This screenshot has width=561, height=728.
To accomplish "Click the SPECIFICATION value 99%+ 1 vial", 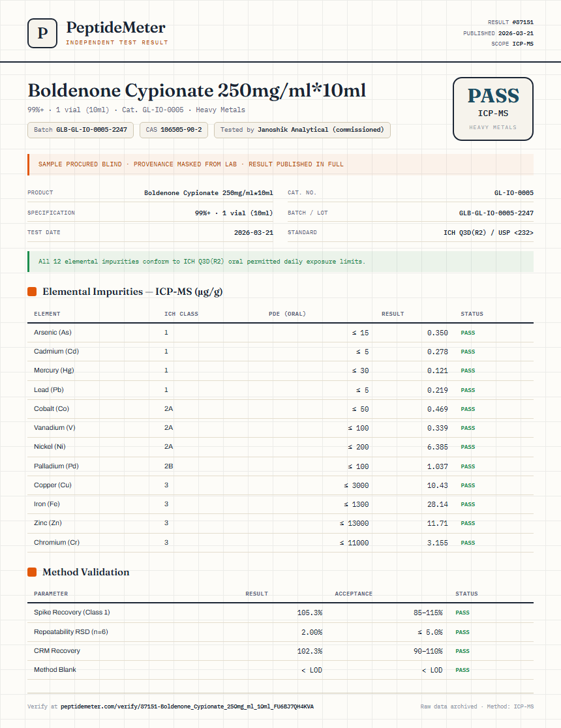I will [x=234, y=213].
